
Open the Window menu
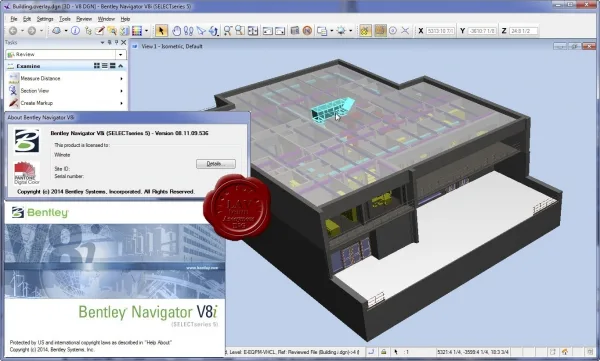106,19
